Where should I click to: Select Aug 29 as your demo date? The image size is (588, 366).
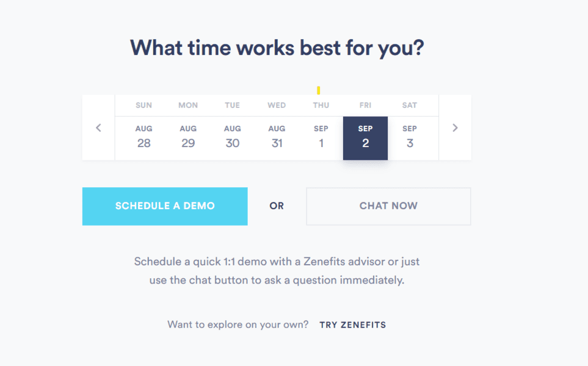pos(188,136)
